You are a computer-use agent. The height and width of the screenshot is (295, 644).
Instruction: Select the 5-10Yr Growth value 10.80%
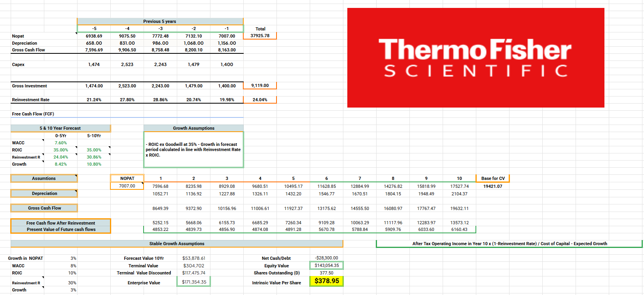tap(94, 164)
